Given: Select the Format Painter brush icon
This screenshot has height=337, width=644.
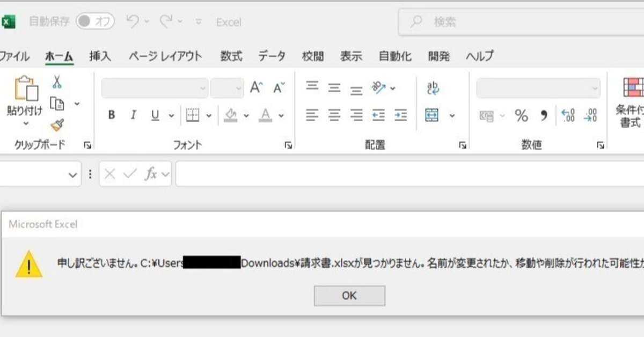Looking at the screenshot, I should pyautogui.click(x=57, y=125).
